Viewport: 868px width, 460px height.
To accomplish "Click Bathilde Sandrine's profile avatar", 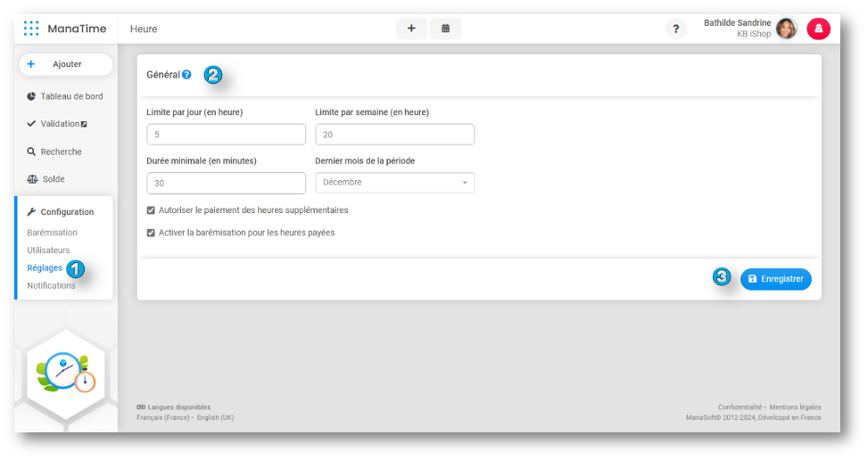I will (x=786, y=29).
